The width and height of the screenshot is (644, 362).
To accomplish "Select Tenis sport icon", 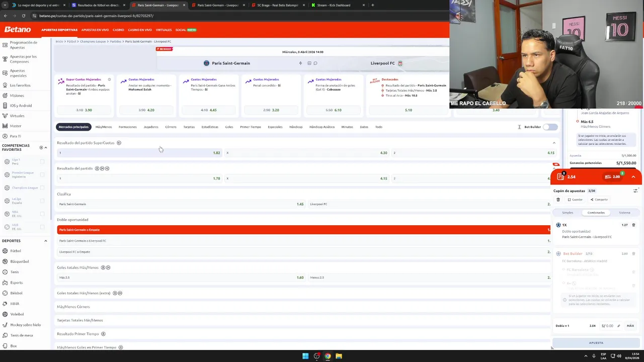I will (5, 272).
